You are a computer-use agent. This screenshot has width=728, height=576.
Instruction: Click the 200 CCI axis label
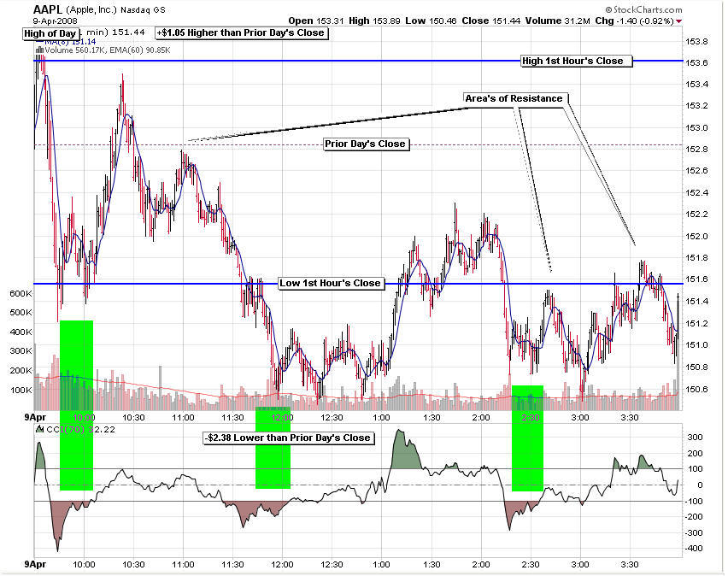coord(695,454)
